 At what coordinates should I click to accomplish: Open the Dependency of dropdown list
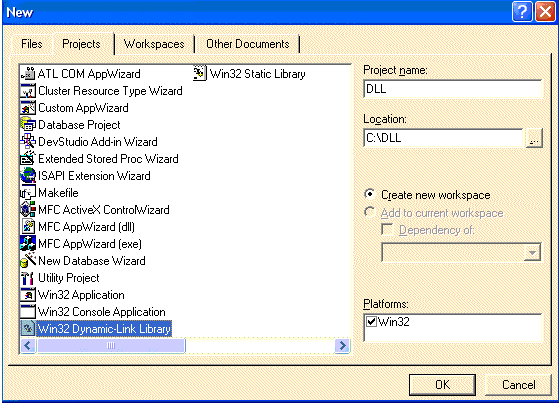point(532,252)
